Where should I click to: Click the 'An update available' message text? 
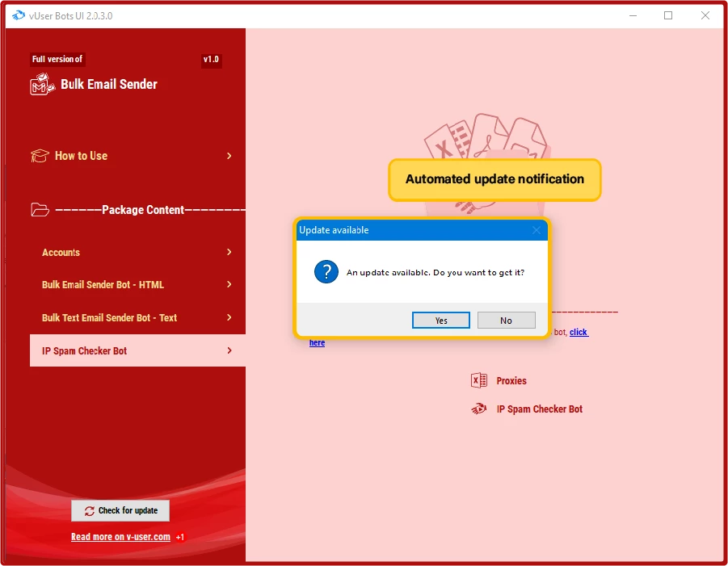(436, 272)
